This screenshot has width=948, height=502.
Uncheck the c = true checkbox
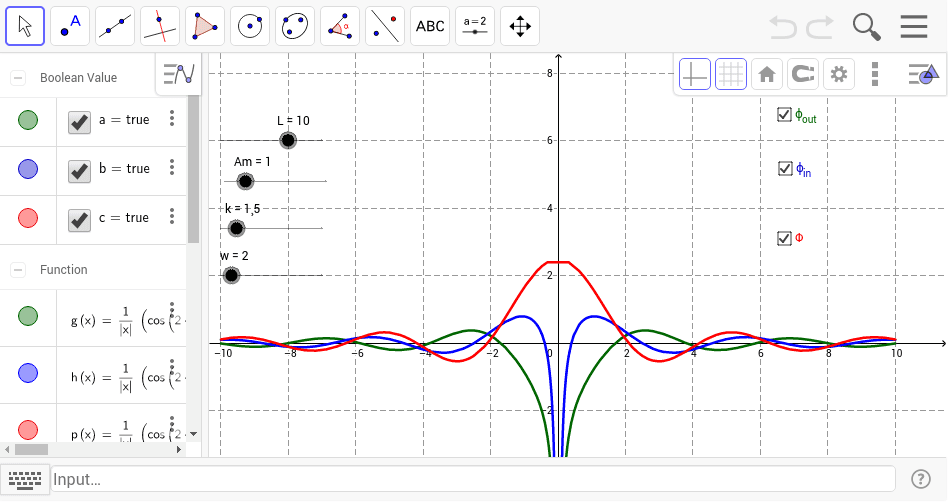tap(79, 220)
